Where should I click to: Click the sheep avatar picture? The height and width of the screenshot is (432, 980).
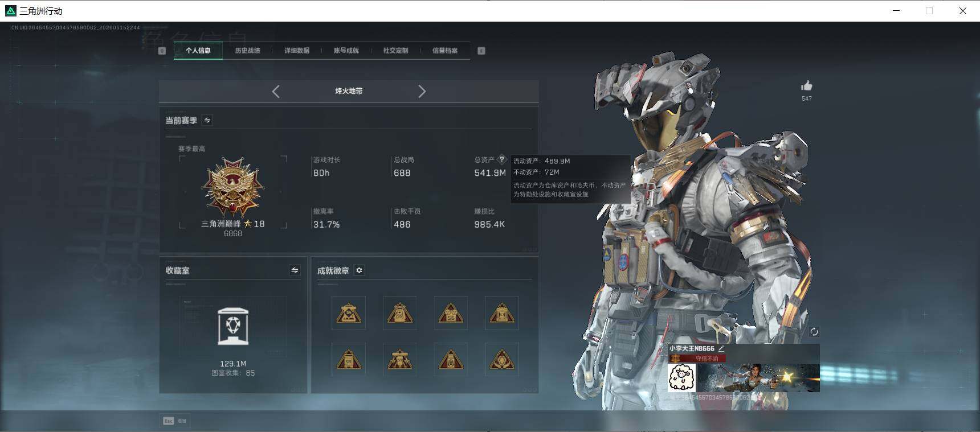tap(681, 378)
